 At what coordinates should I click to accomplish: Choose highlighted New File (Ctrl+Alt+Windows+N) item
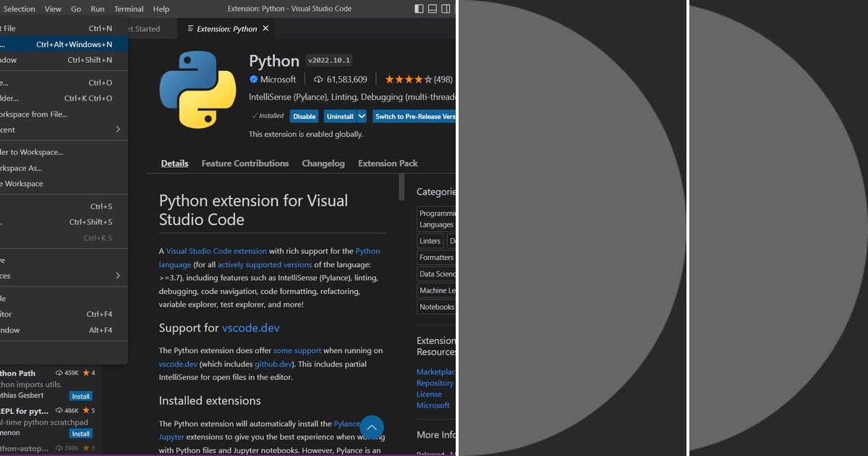64,44
